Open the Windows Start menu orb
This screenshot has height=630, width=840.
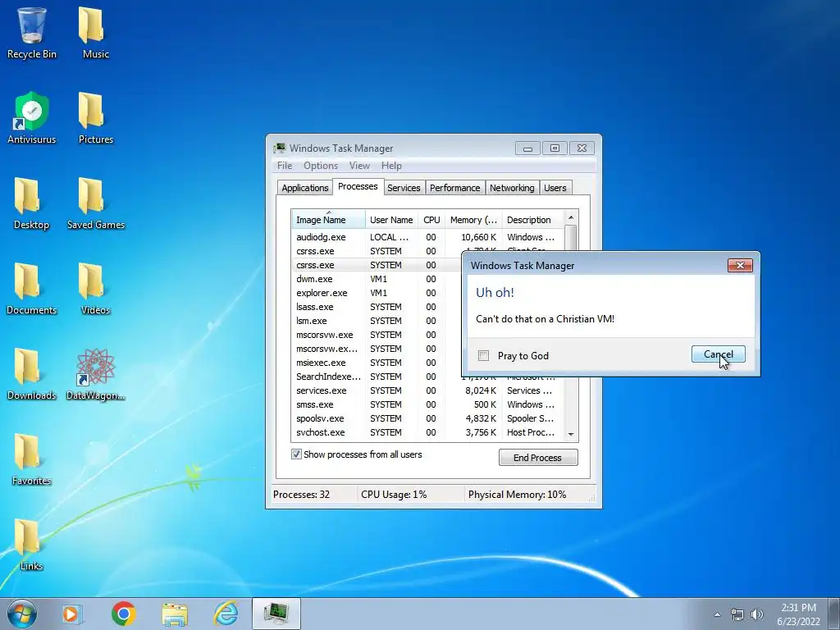coord(21,614)
